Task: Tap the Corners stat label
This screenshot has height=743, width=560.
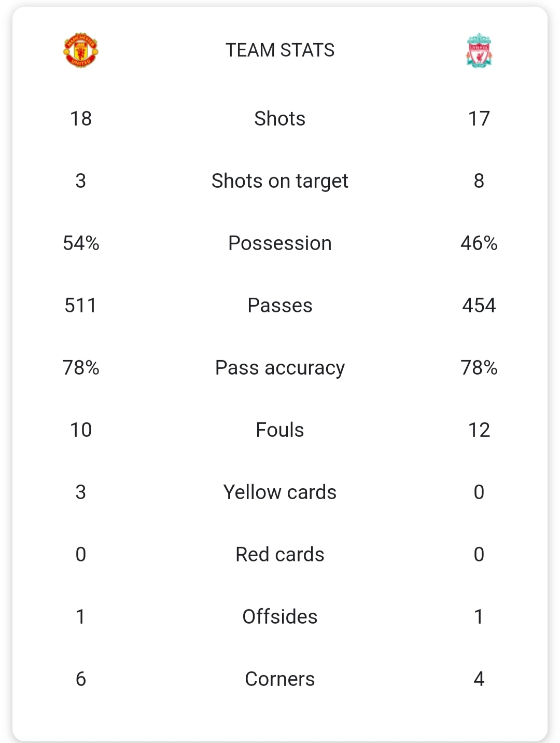Action: [x=280, y=679]
